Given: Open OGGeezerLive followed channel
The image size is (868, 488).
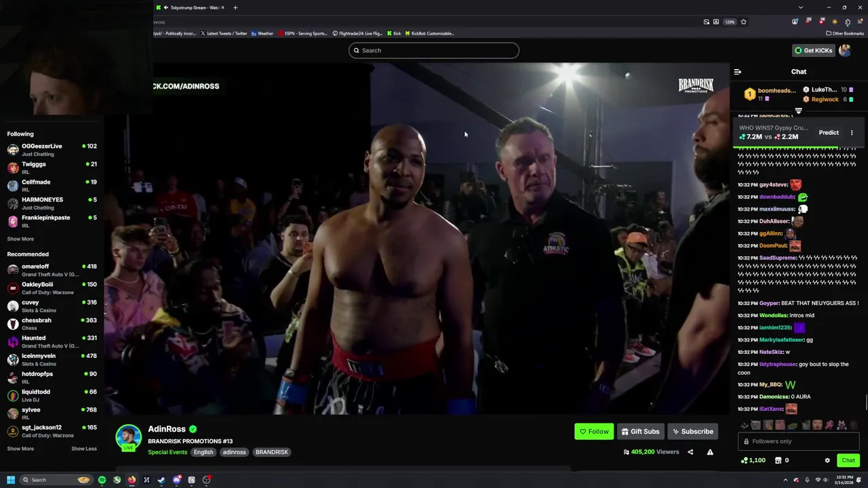Looking at the screenshot, I should [52, 149].
